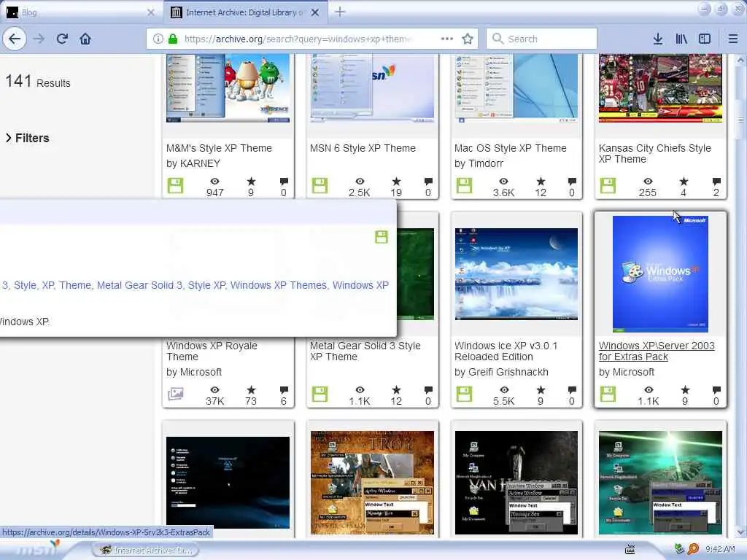This screenshot has height=560, width=747.
Task: Open the downloads panel
Action: click(x=658, y=39)
